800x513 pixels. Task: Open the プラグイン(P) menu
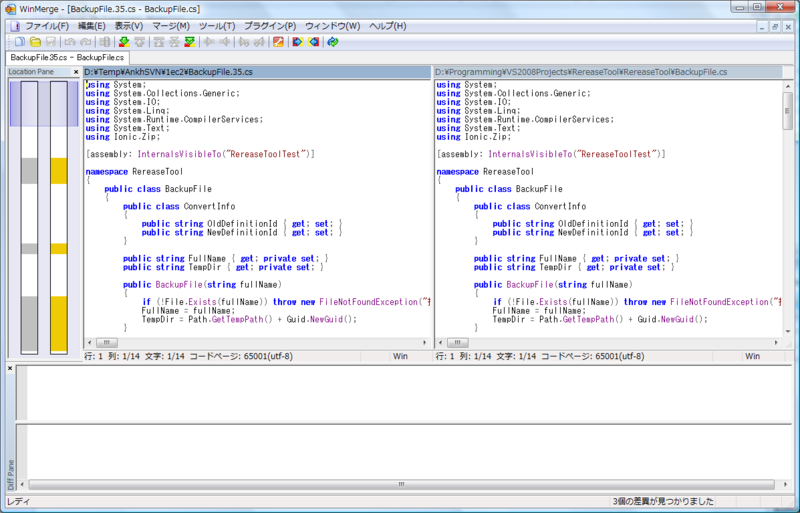pos(270,26)
